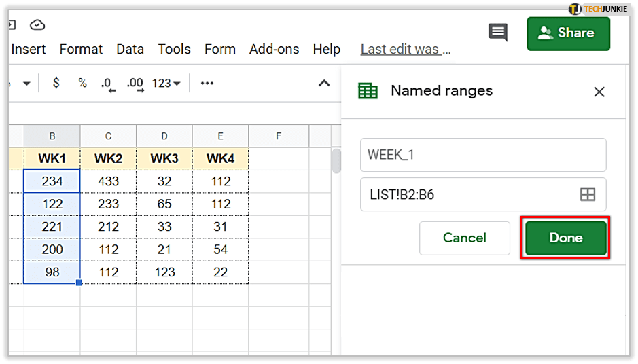Click the select data range grid icon
The width and height of the screenshot is (638, 364).
click(587, 195)
